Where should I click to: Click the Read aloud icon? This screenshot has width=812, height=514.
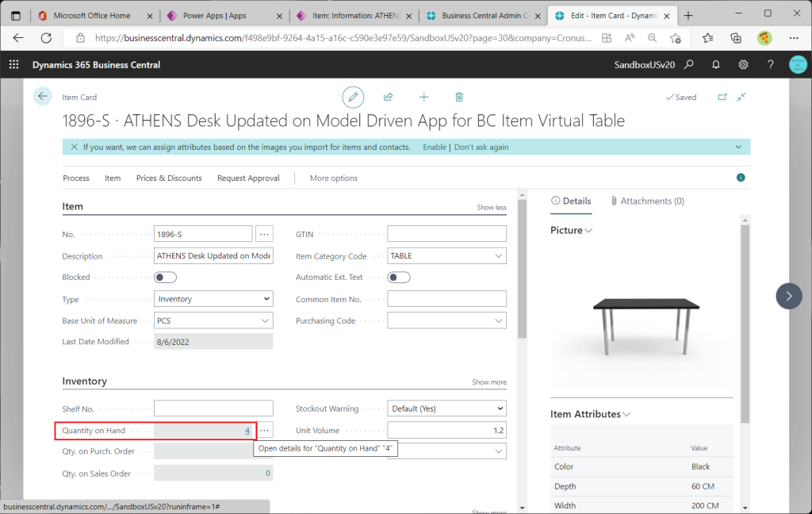point(629,38)
